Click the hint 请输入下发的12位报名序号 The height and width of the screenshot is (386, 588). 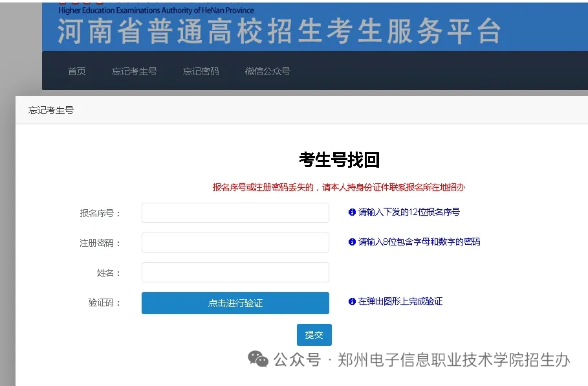[x=409, y=212]
